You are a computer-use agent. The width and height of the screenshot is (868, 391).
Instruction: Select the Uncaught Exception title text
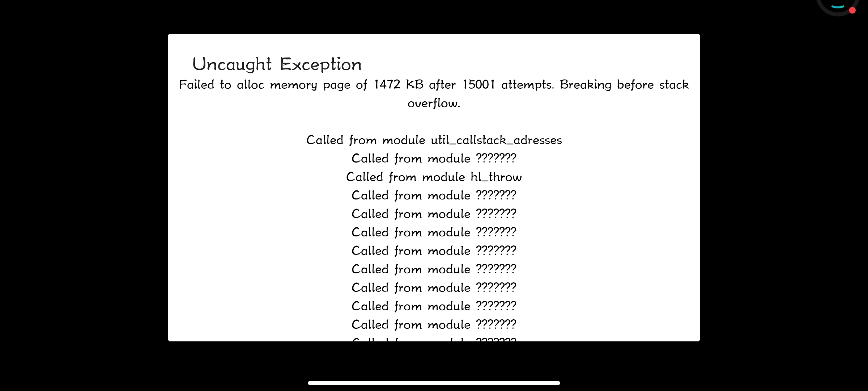(276, 64)
